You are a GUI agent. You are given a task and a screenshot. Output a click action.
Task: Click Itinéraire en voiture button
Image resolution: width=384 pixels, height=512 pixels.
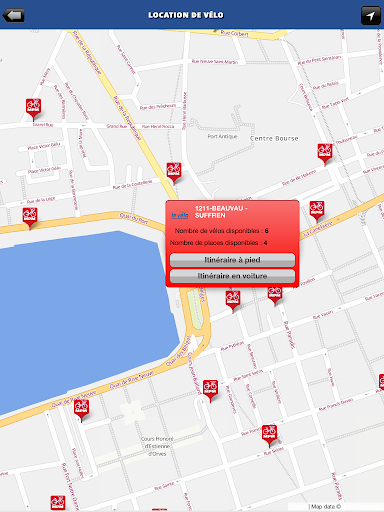(232, 276)
